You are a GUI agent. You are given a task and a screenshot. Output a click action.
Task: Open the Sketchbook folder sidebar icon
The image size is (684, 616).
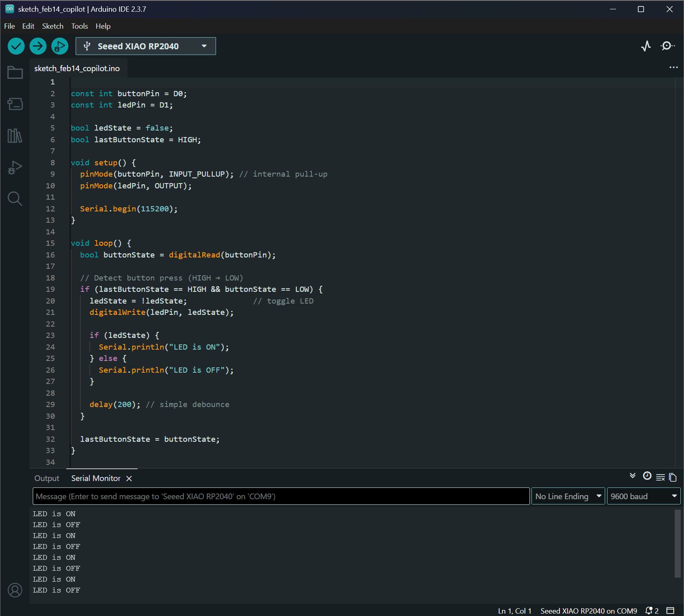click(15, 73)
